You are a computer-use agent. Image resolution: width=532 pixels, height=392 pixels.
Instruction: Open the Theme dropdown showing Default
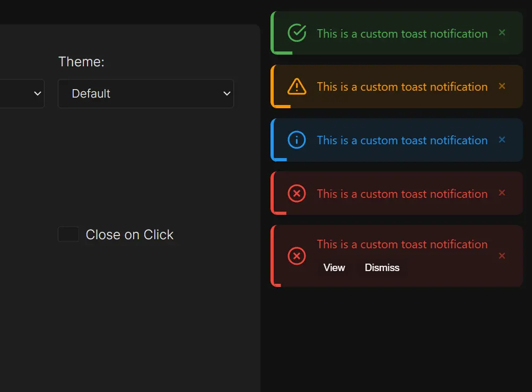[146, 93]
